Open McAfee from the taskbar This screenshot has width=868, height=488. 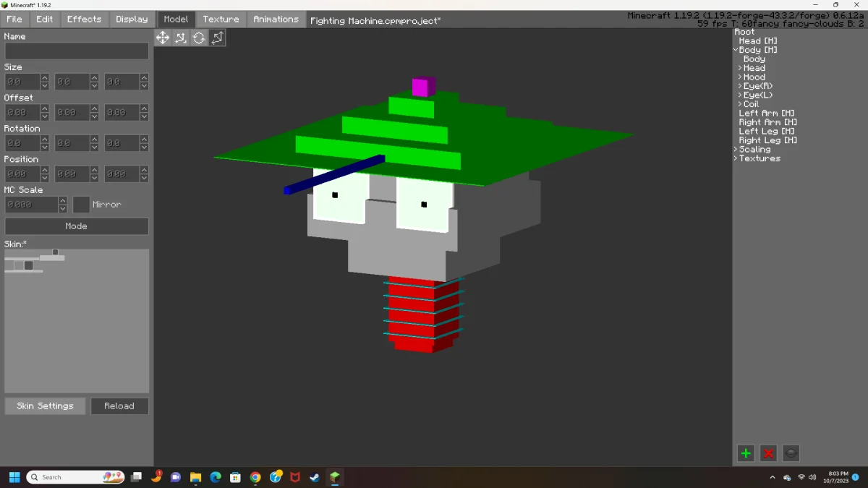(x=295, y=477)
